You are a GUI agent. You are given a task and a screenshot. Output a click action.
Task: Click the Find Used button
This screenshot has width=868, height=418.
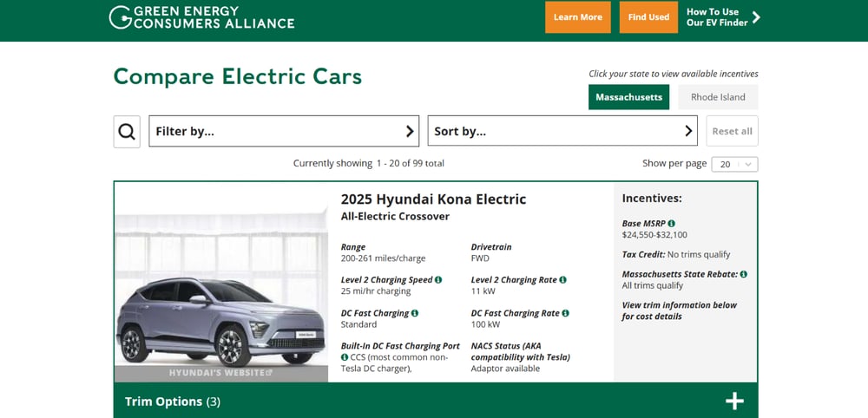[x=648, y=17]
